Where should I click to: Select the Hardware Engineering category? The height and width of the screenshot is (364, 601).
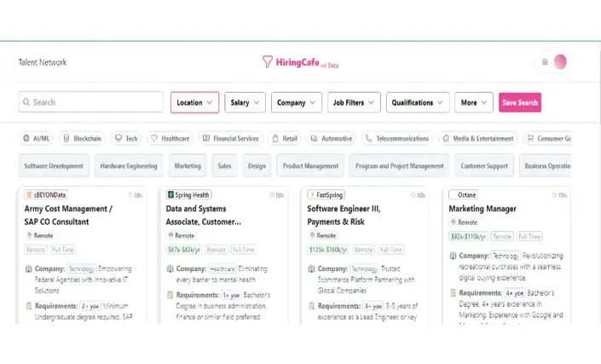[129, 165]
